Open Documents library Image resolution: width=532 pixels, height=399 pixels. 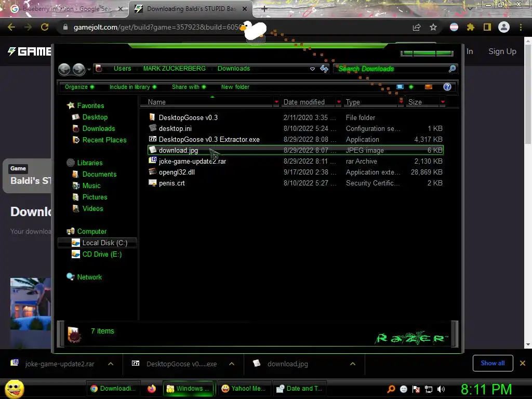99,175
